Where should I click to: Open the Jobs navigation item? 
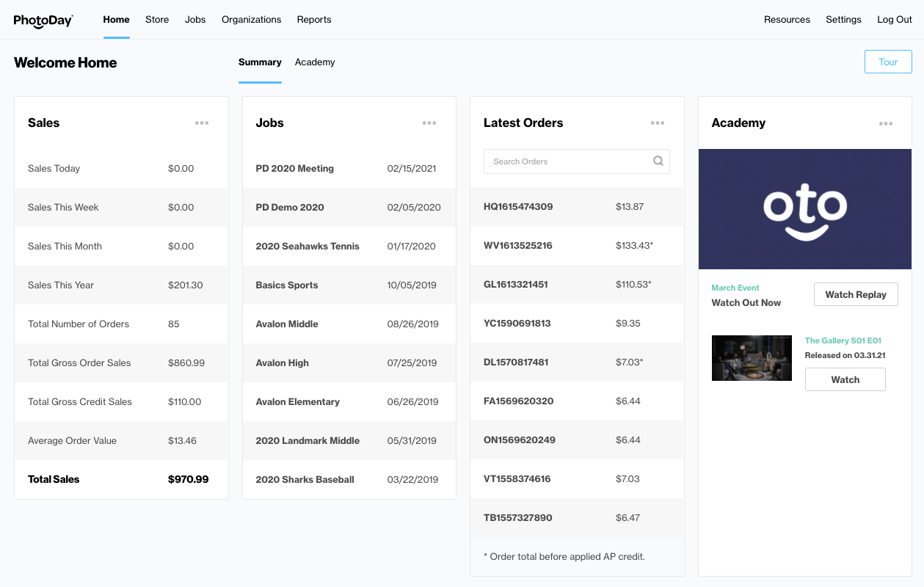(195, 20)
